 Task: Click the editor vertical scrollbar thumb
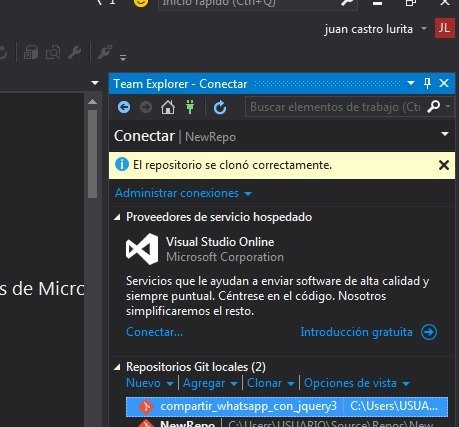point(93,154)
